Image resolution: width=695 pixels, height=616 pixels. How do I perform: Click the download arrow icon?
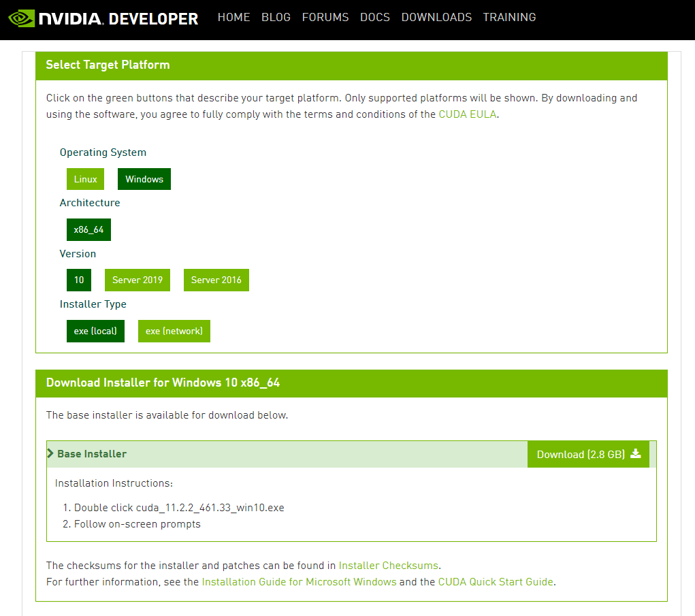click(636, 454)
